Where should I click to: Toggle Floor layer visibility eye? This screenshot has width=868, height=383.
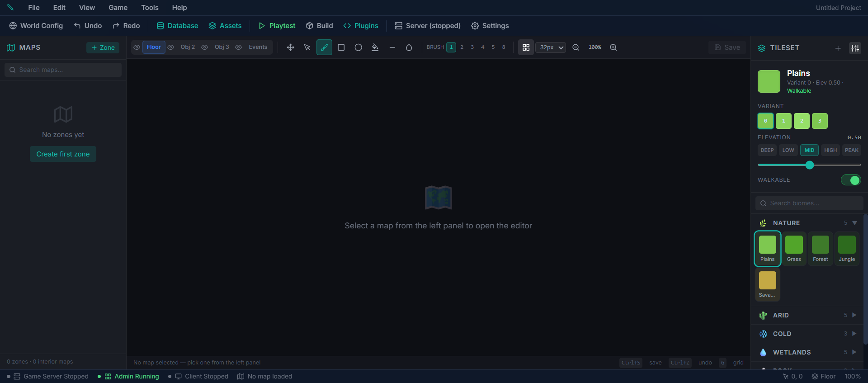click(x=137, y=47)
